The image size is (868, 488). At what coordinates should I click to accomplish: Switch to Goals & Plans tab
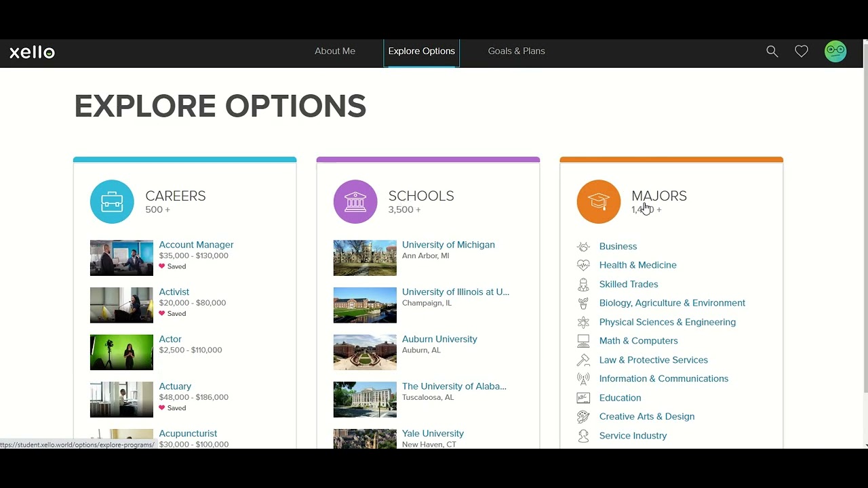tap(517, 52)
